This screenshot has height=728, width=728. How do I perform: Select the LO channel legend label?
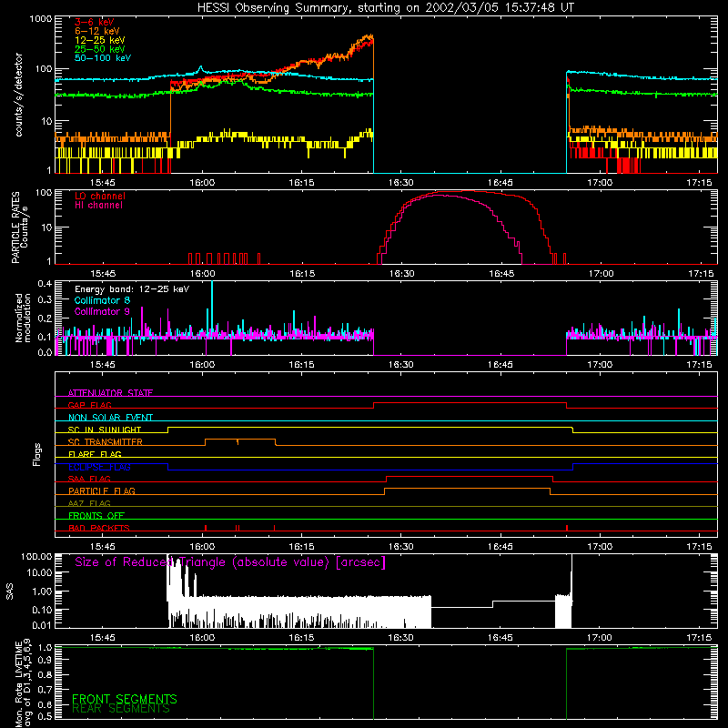click(x=100, y=196)
